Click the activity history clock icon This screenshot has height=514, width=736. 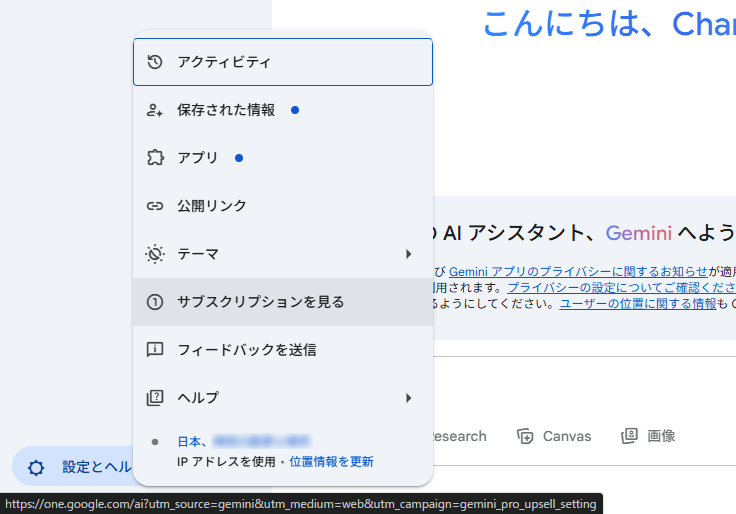[155, 62]
